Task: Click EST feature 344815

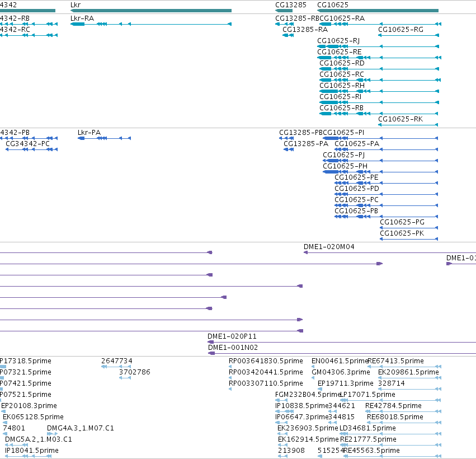Action: pyautogui.click(x=333, y=423)
